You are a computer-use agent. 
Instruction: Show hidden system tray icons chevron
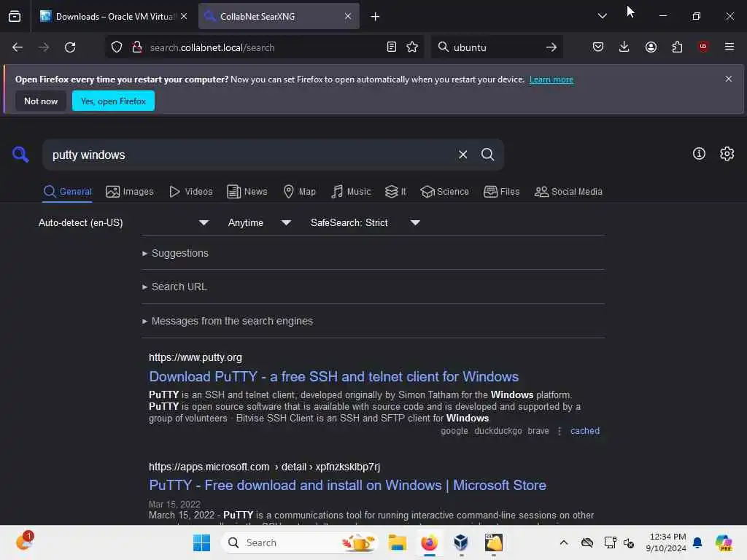[564, 542]
